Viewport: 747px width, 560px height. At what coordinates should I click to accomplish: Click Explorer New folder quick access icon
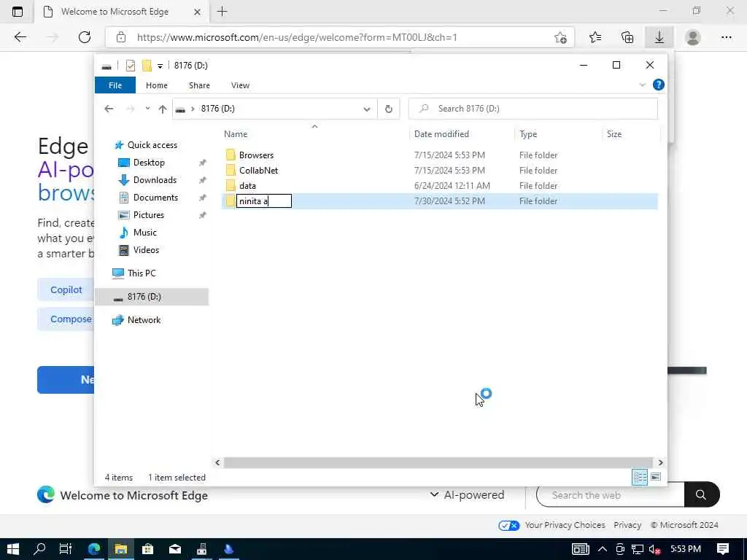147,66
